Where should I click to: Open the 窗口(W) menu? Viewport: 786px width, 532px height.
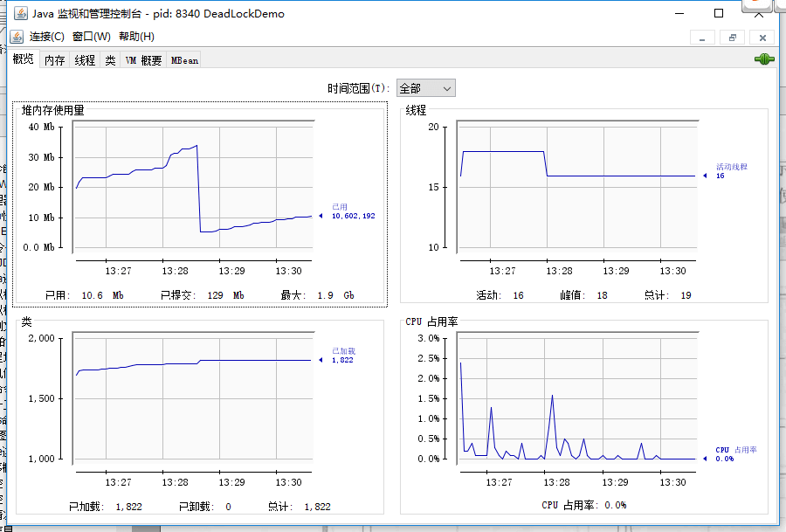(92, 37)
